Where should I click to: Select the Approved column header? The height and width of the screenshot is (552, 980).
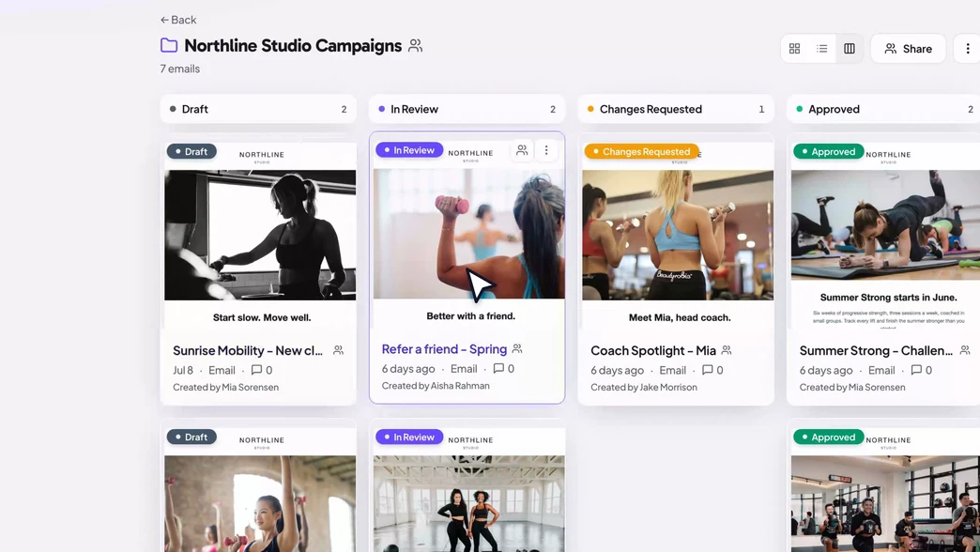pyautogui.click(x=883, y=109)
